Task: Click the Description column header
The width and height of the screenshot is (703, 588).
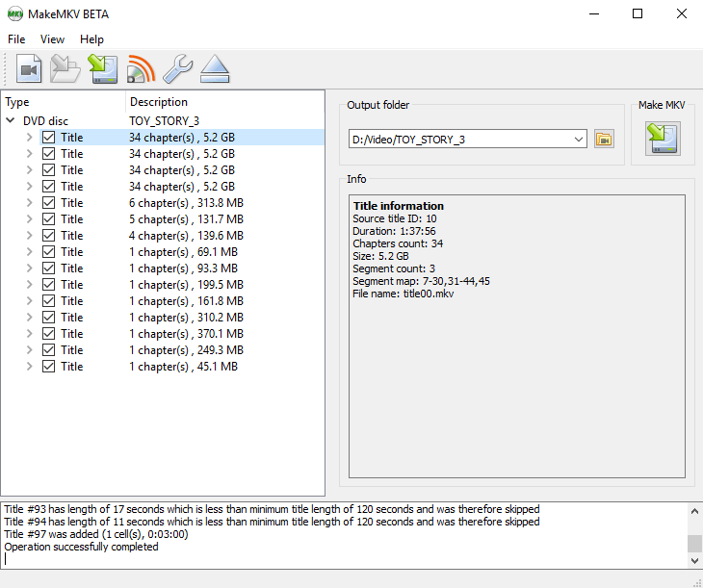Action: [225, 102]
